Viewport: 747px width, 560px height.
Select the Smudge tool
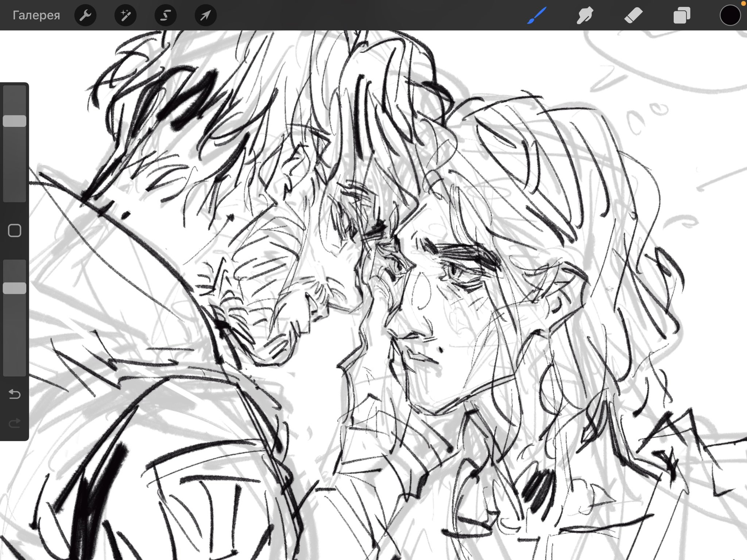point(585,15)
